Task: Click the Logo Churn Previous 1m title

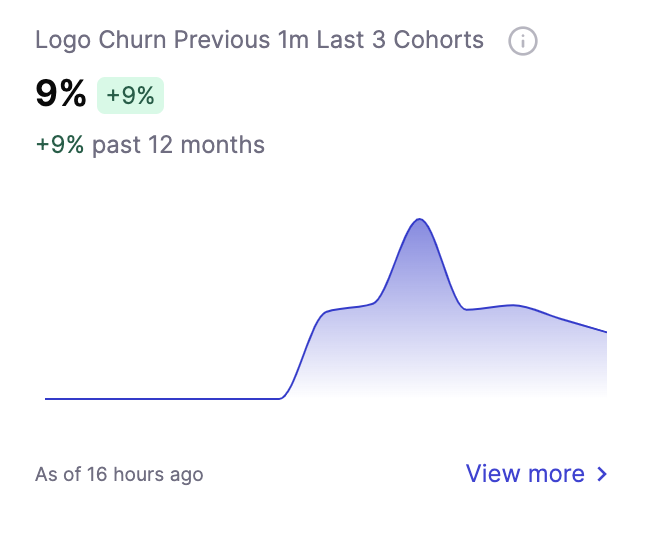Action: point(259,40)
